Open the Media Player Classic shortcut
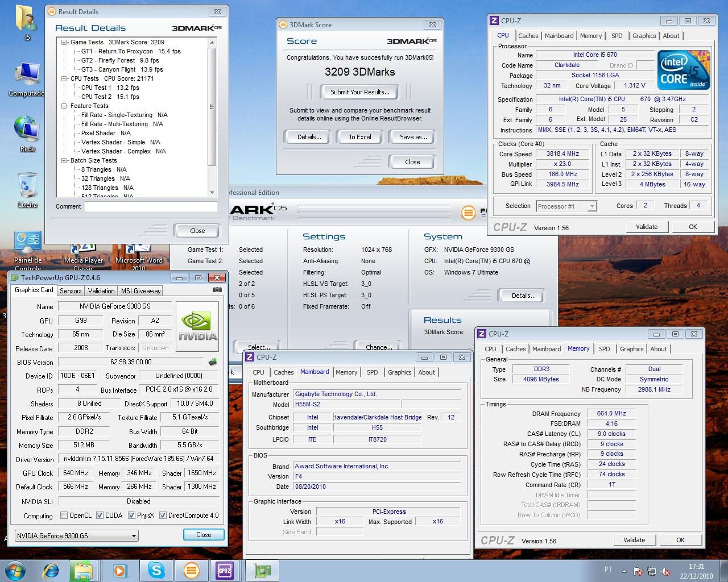 coord(84,257)
